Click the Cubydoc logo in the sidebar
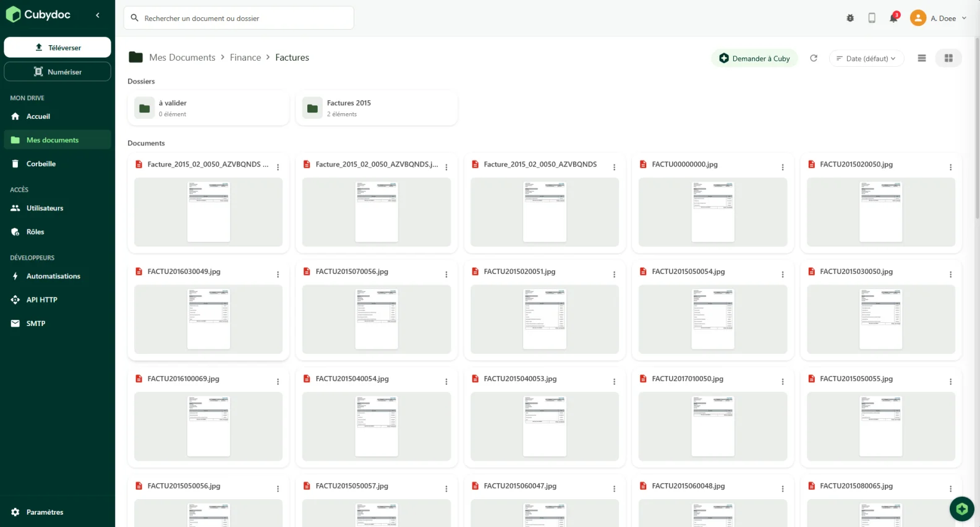Image resolution: width=980 pixels, height=527 pixels. tap(38, 14)
